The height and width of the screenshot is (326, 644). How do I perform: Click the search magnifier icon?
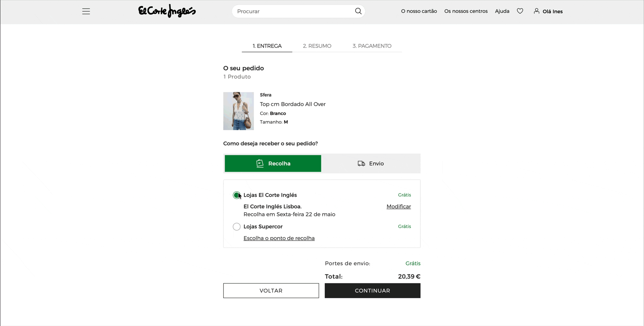[x=358, y=11]
